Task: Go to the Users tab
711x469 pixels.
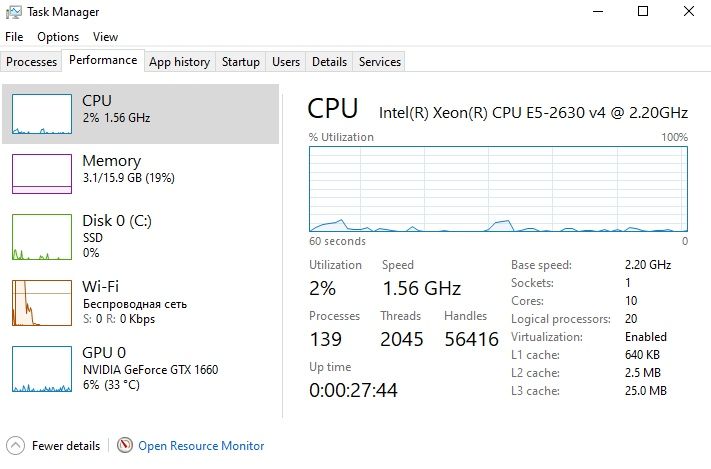Action: click(286, 62)
